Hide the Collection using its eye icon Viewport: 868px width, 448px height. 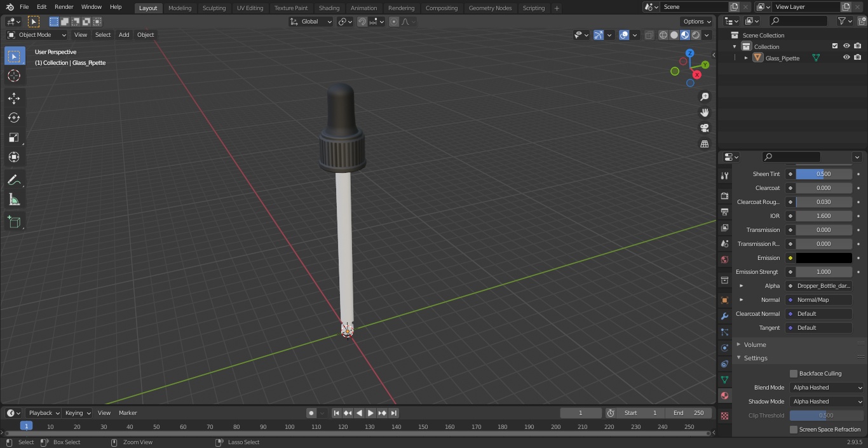[x=846, y=46]
